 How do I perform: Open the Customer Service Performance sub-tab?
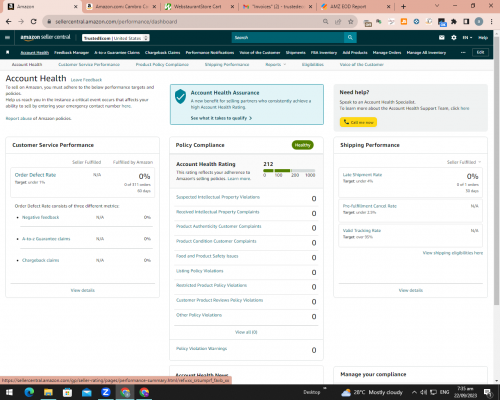[x=89, y=64]
